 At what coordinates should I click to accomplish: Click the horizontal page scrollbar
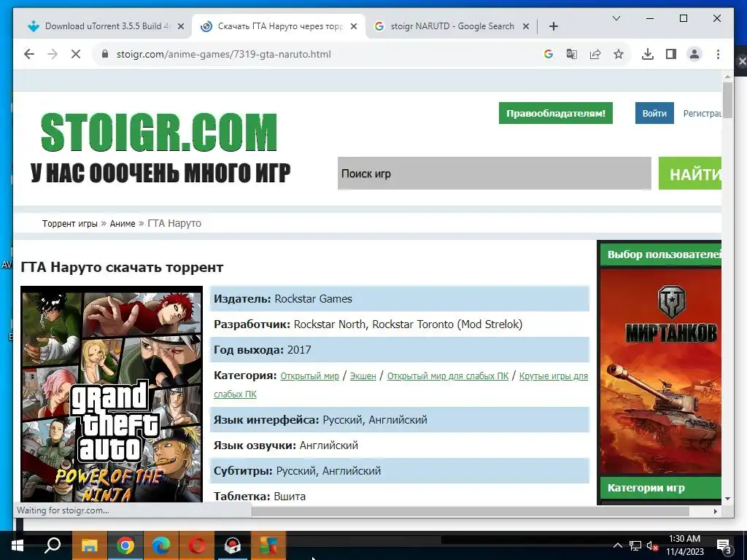click(471, 511)
